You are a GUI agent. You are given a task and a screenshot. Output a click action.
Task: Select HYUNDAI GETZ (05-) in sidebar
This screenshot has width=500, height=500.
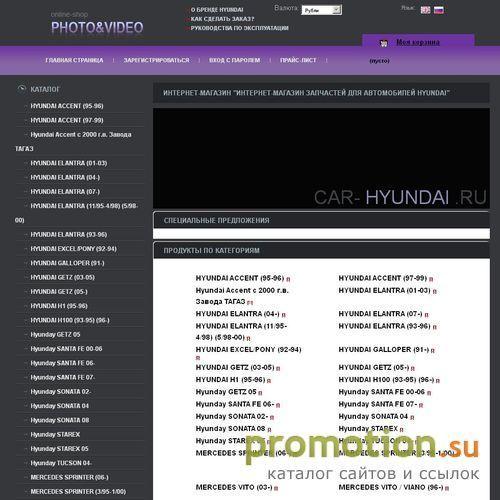point(59,292)
